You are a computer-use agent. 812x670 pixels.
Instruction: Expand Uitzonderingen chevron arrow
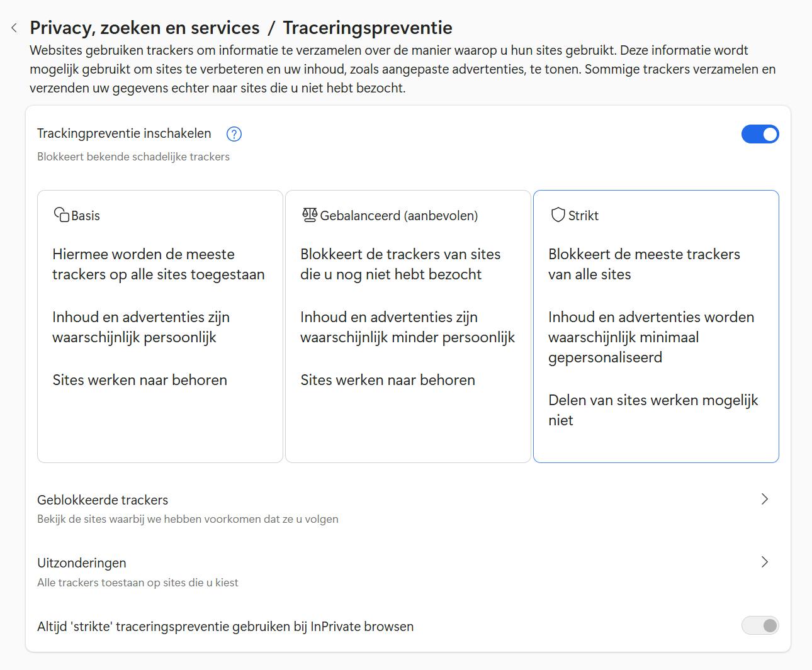[x=765, y=562]
